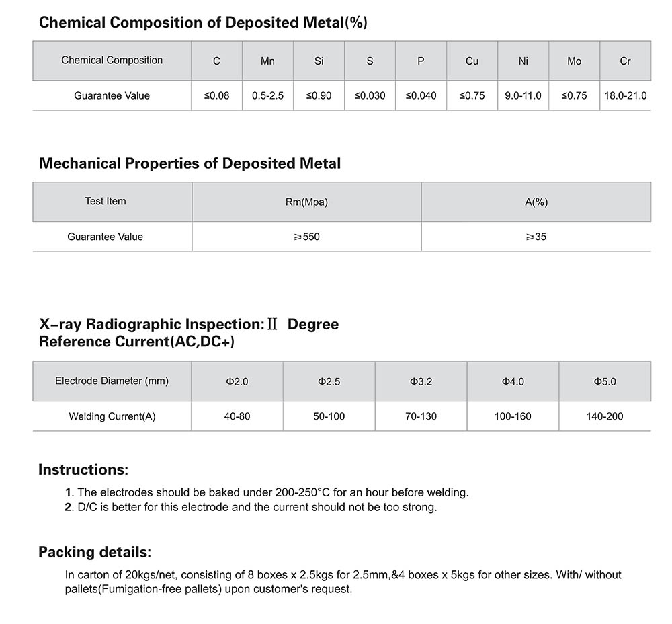The image size is (672, 624).
Task: Select the ≤0.030 sulfur value cell
Action: point(370,95)
